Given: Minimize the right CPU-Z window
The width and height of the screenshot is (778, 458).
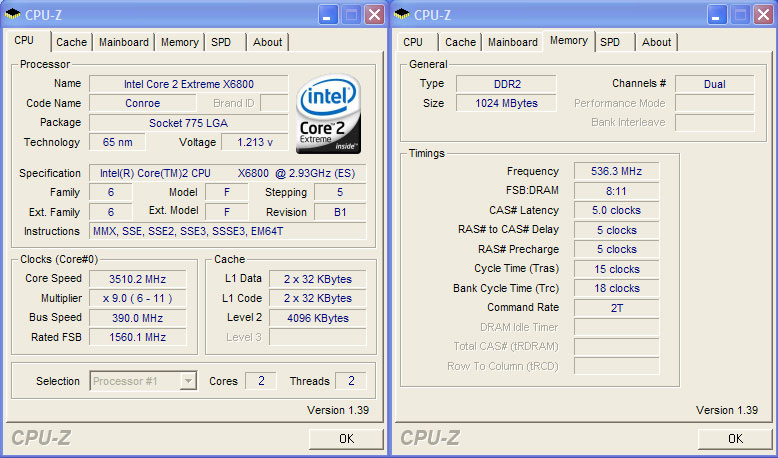Looking at the screenshot, I should pos(716,15).
